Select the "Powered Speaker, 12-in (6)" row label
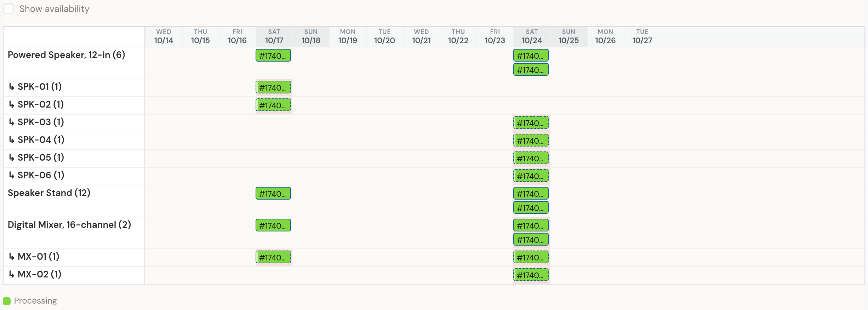 coord(67,55)
